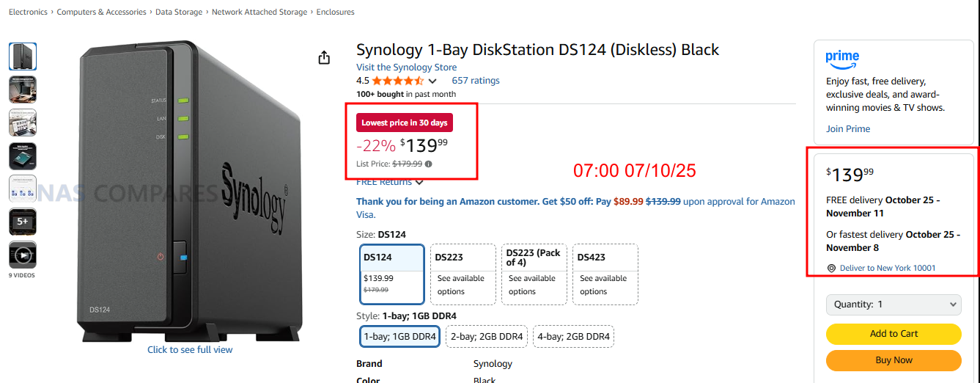
Task: Click the Prime logo
Action: 842,58
